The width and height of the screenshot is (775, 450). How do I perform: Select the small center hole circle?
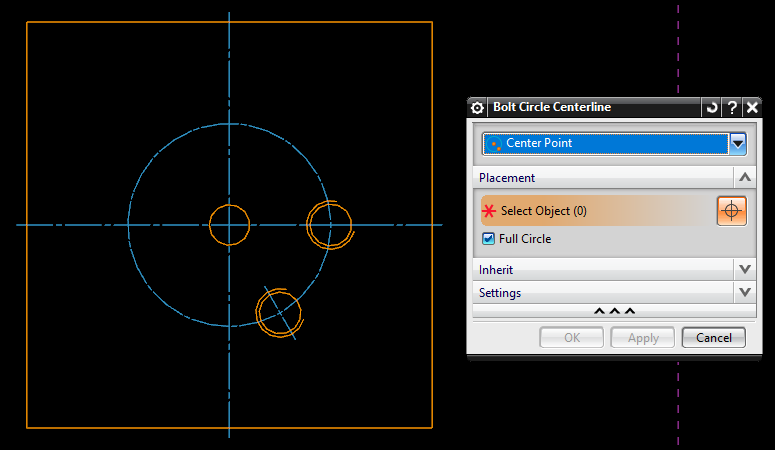click(229, 206)
